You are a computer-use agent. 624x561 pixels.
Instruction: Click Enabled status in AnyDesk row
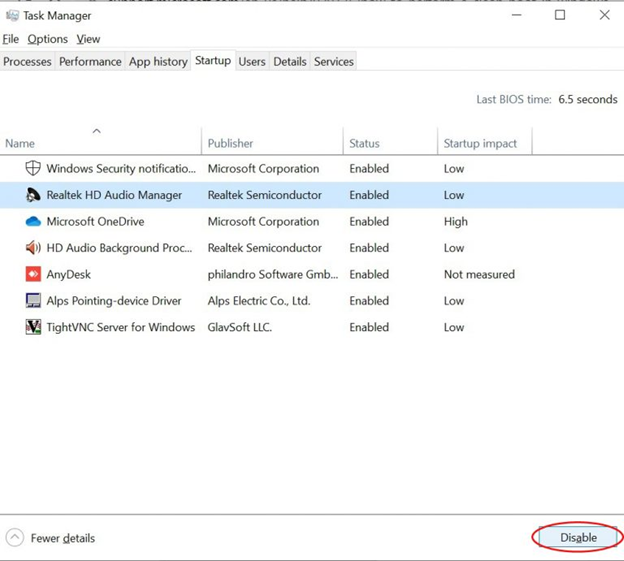point(369,275)
